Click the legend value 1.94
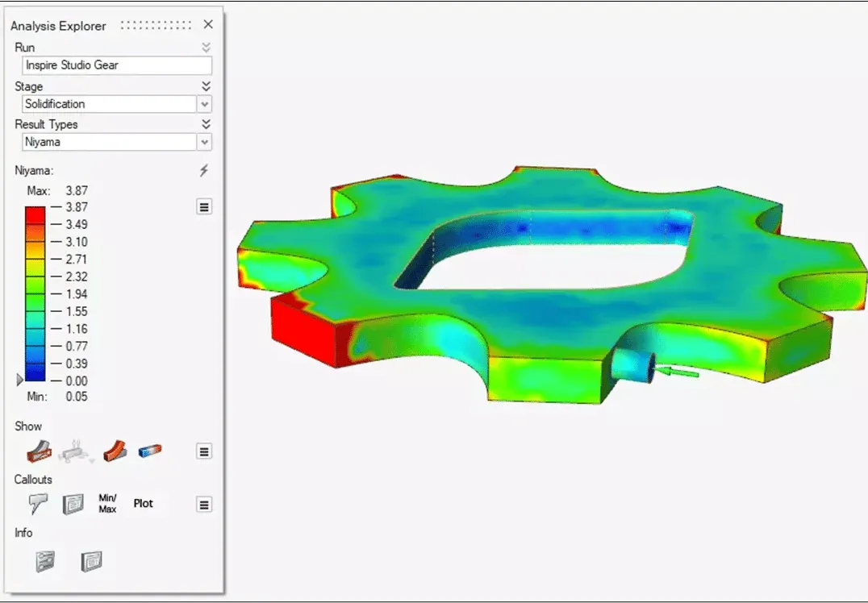The width and height of the screenshot is (868, 603). 77,293
